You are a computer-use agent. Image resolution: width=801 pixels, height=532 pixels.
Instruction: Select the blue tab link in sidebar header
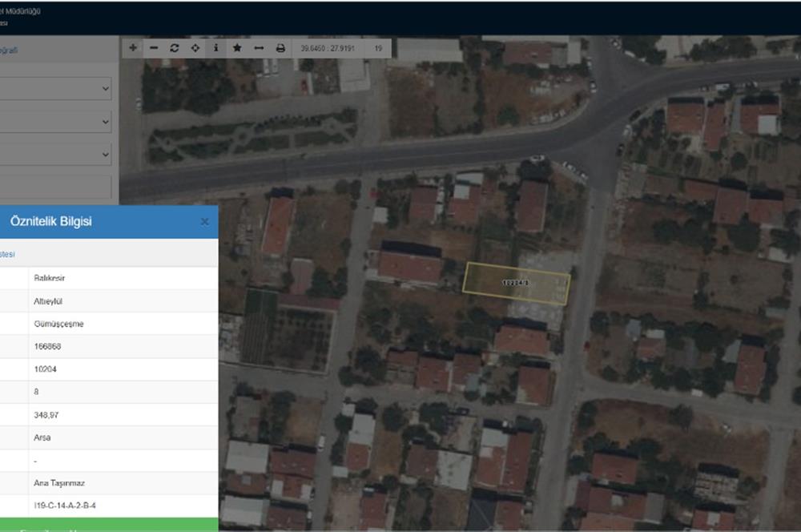point(8,50)
